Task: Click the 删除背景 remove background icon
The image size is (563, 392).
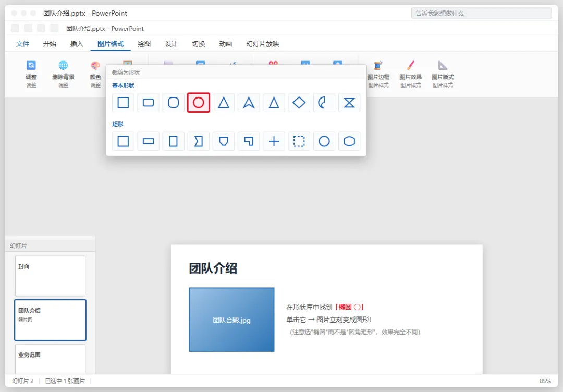Action: tap(63, 65)
